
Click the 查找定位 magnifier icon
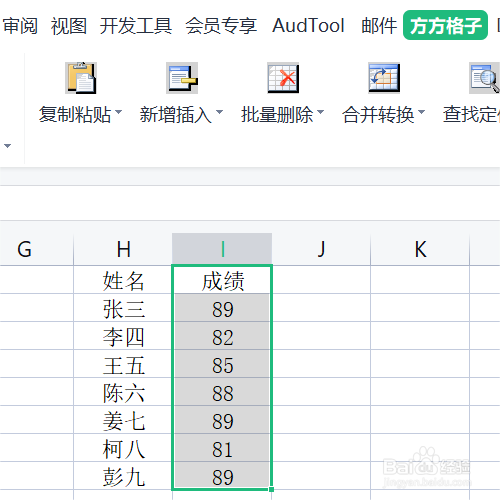(484, 78)
